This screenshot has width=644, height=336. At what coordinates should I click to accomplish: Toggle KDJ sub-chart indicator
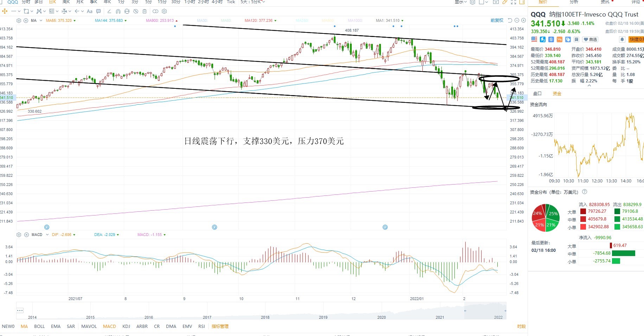(126, 326)
